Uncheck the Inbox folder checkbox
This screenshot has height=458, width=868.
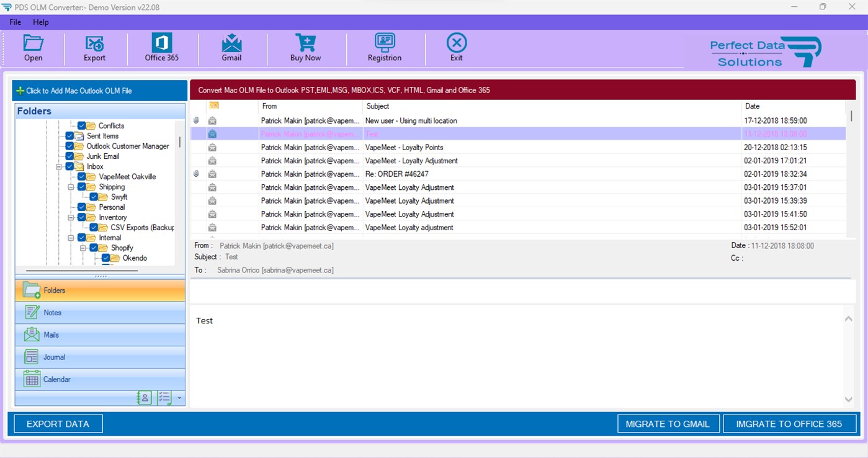69,166
